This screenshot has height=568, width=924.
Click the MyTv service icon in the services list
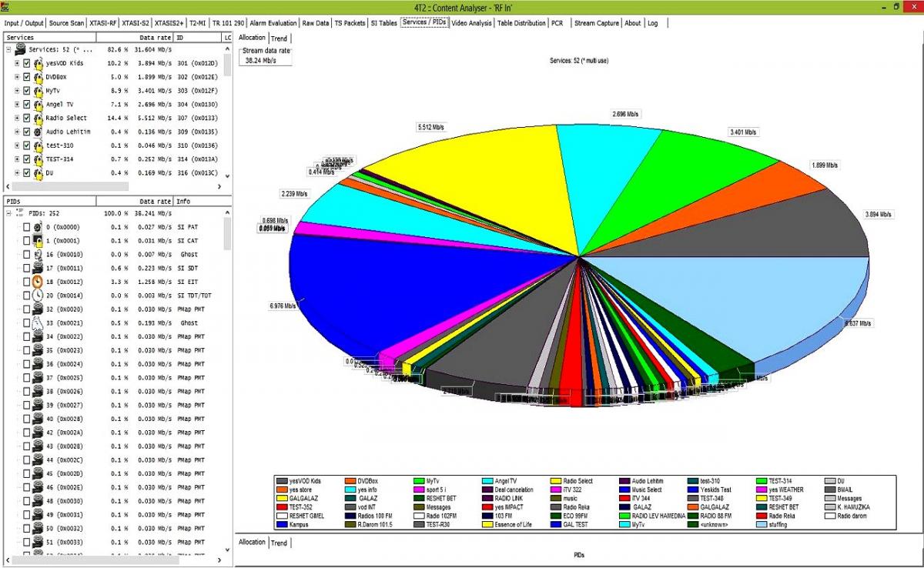click(38, 91)
